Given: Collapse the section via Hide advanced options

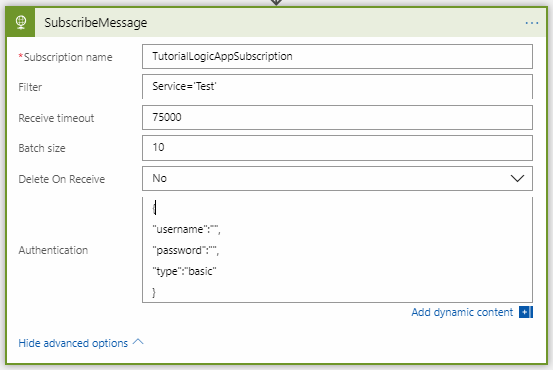Looking at the screenshot, I should click(x=73, y=343).
